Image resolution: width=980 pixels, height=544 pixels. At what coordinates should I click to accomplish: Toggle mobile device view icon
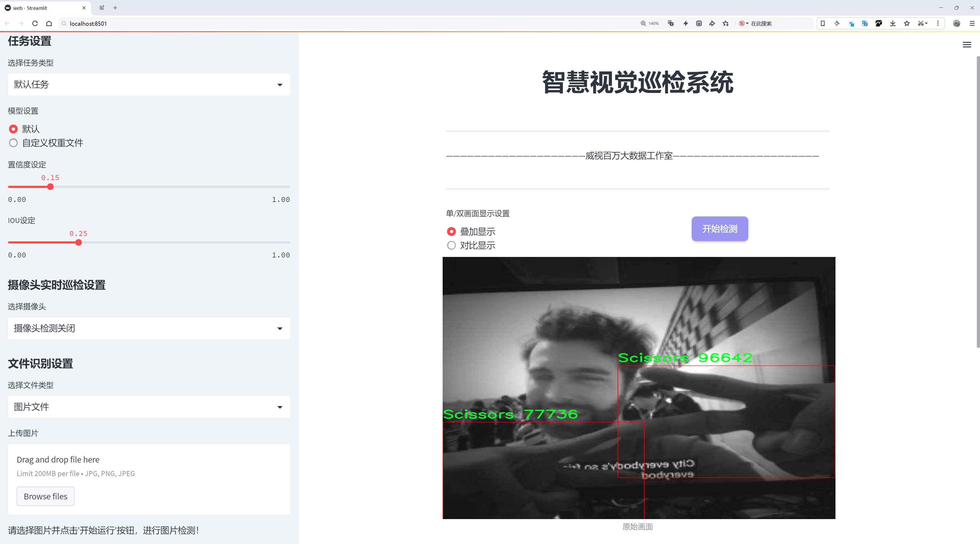tap(823, 24)
